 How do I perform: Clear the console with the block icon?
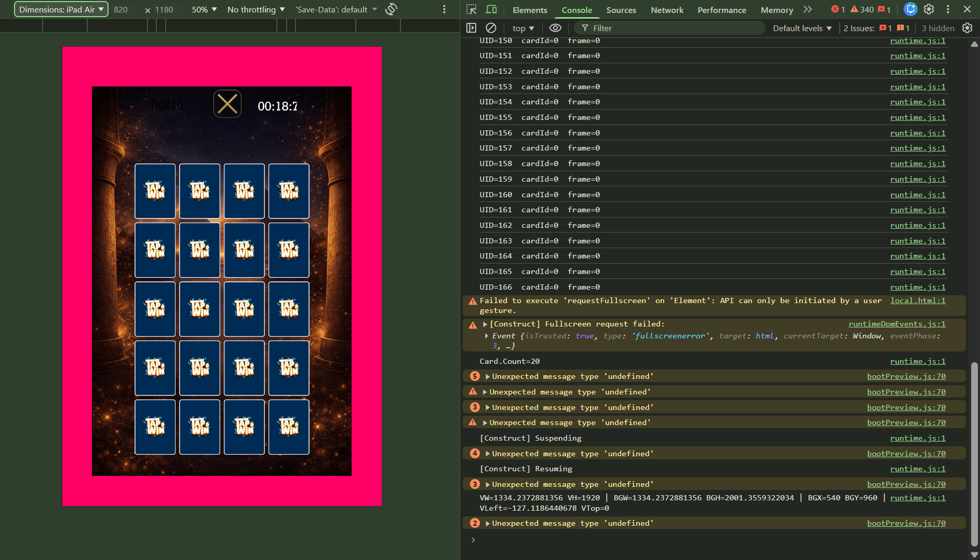pos(491,28)
